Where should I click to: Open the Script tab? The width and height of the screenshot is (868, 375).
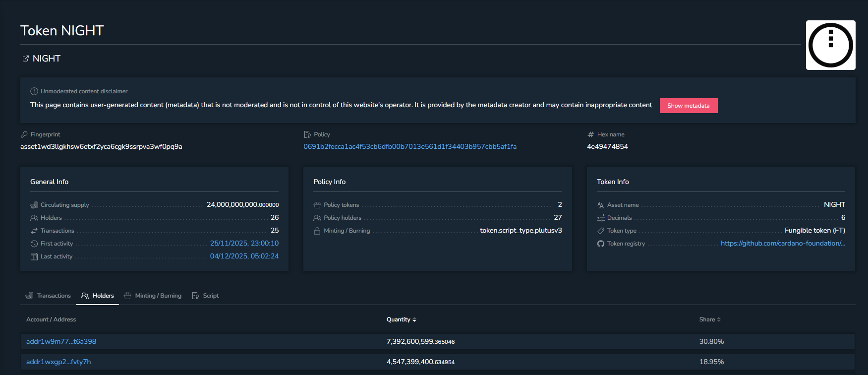(x=206, y=296)
